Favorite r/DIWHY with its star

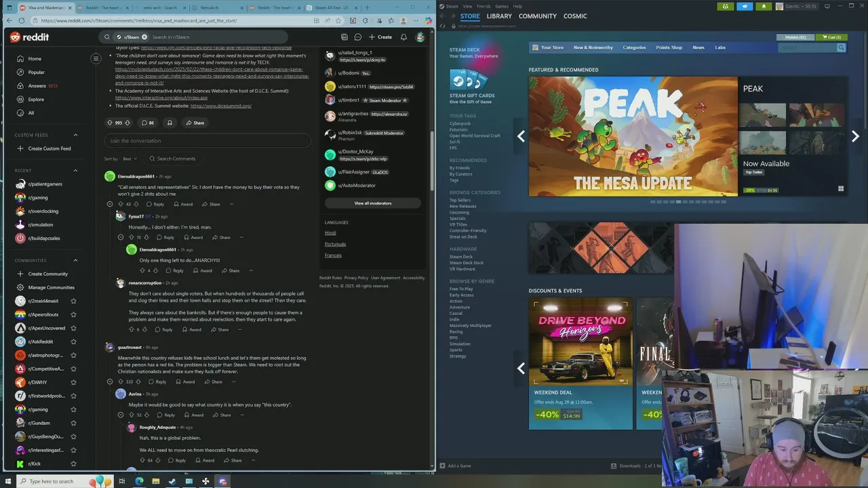point(73,382)
